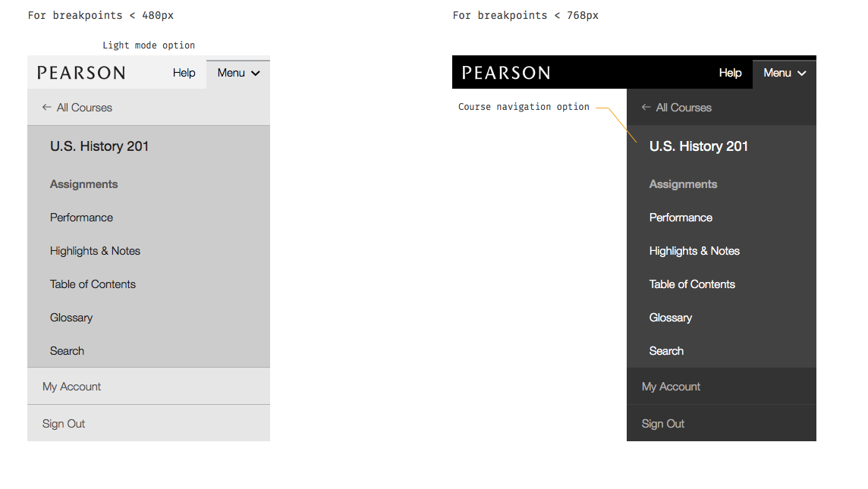The height and width of the screenshot is (489, 868).
Task: Click the Pearson logo in dark header
Action: point(506,73)
